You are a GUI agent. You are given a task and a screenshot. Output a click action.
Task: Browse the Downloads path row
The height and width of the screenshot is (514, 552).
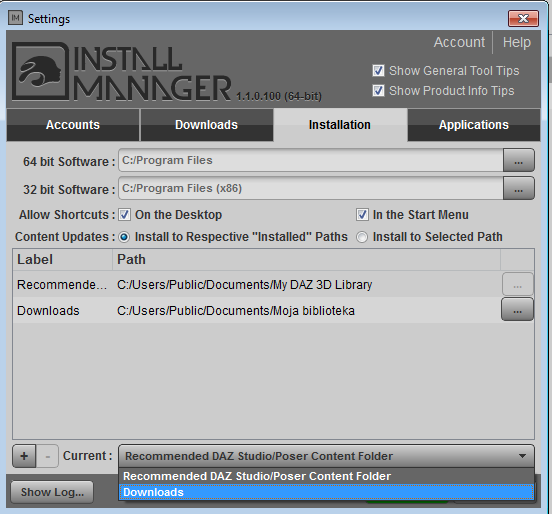[517, 310]
